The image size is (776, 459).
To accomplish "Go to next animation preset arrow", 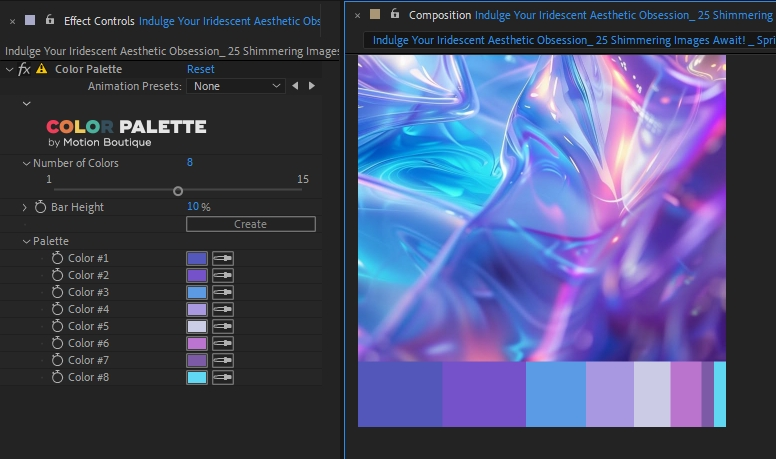I will (312, 86).
